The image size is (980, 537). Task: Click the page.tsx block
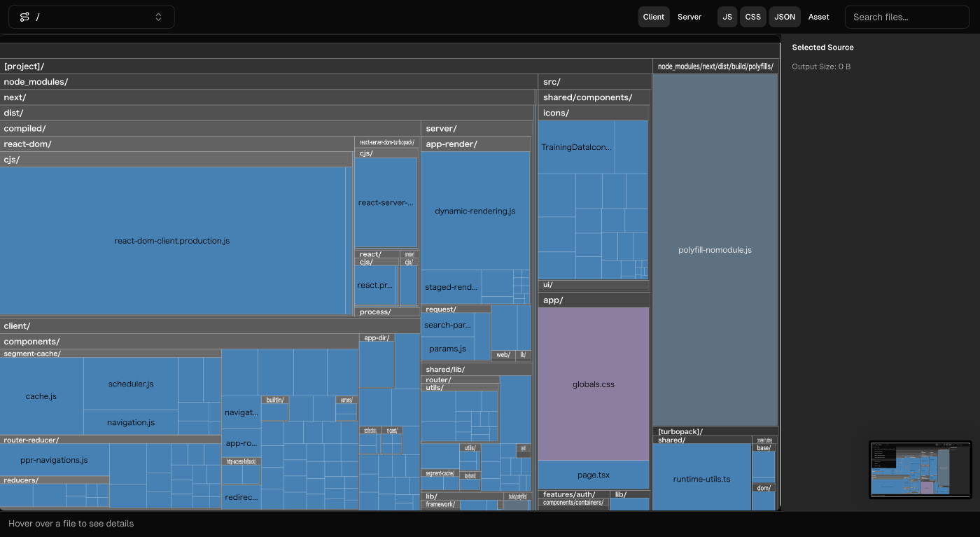594,475
